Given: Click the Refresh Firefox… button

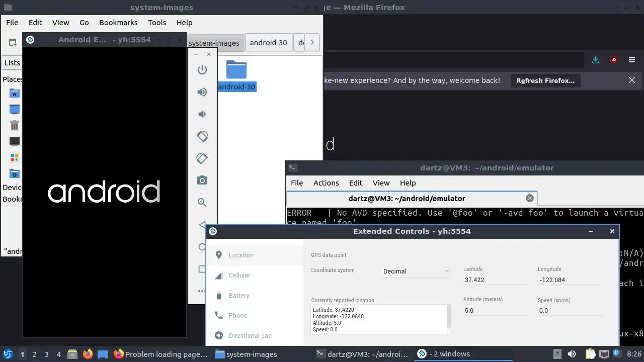Looking at the screenshot, I should (545, 80).
